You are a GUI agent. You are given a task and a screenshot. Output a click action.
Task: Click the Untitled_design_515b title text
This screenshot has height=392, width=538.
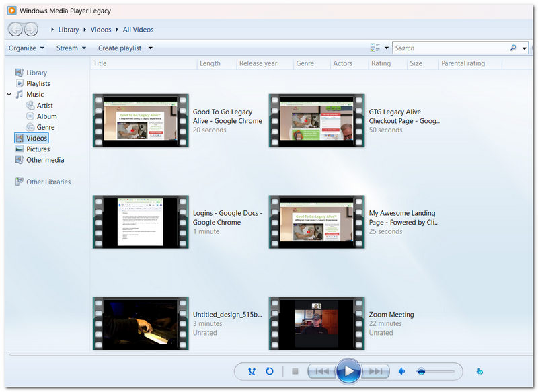(x=227, y=314)
